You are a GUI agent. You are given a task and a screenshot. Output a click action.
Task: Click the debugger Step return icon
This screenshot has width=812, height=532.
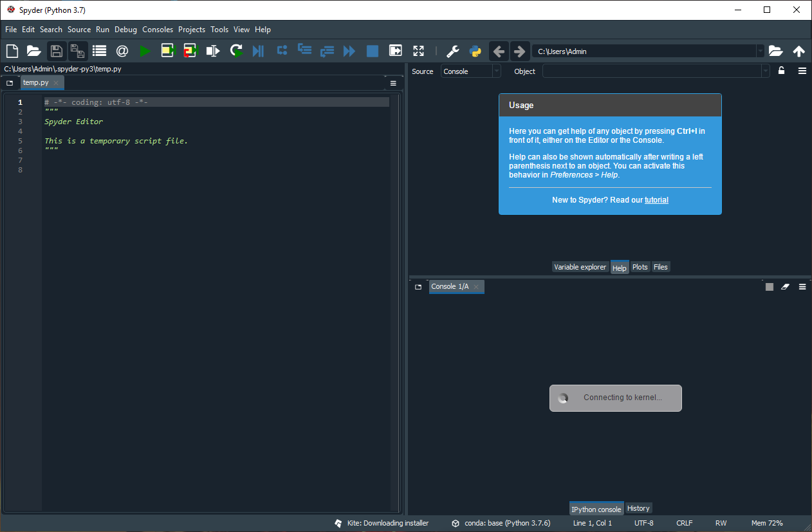coord(327,51)
